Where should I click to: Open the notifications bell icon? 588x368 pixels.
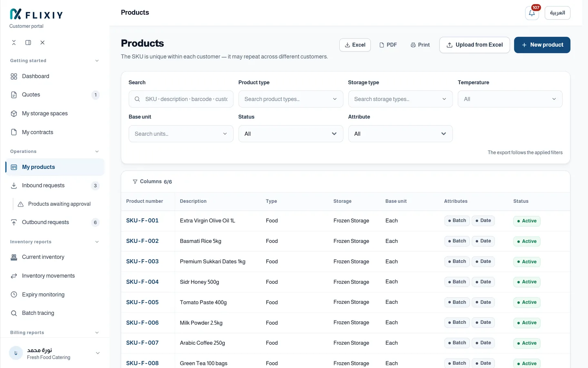(532, 13)
